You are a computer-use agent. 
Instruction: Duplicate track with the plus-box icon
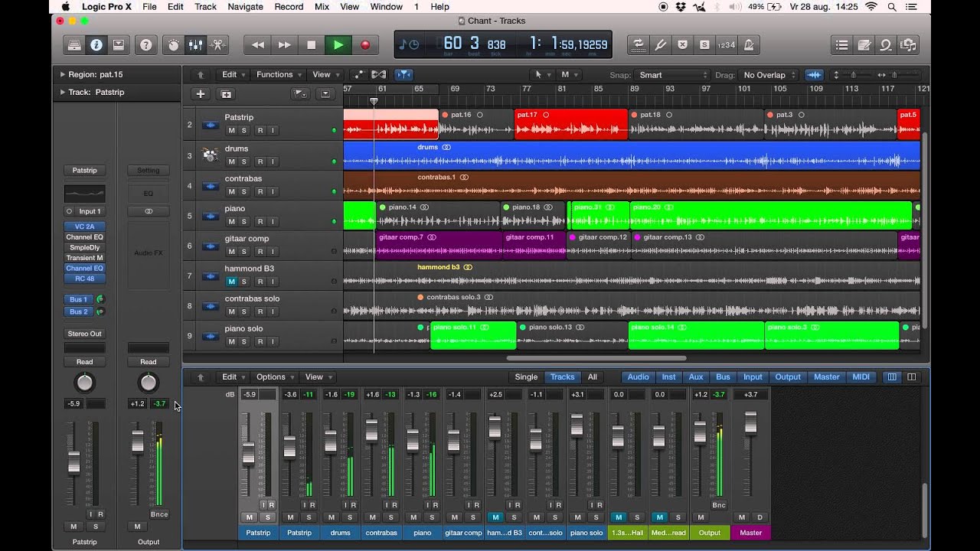(x=227, y=94)
